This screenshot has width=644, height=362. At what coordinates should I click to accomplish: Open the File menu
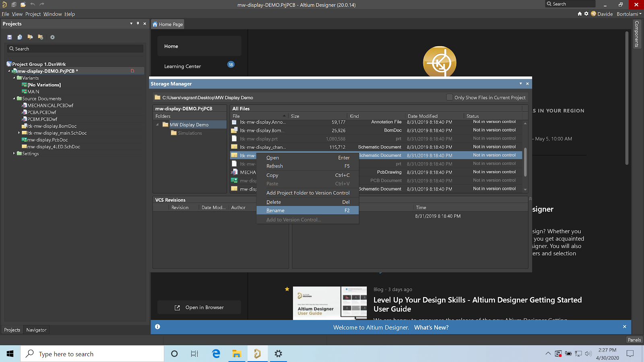coord(5,14)
